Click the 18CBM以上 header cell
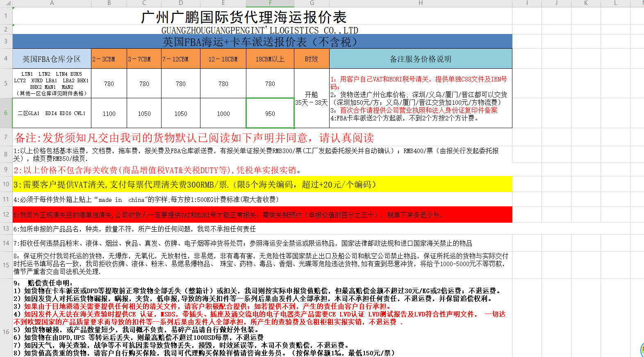644x357 pixels. point(270,59)
